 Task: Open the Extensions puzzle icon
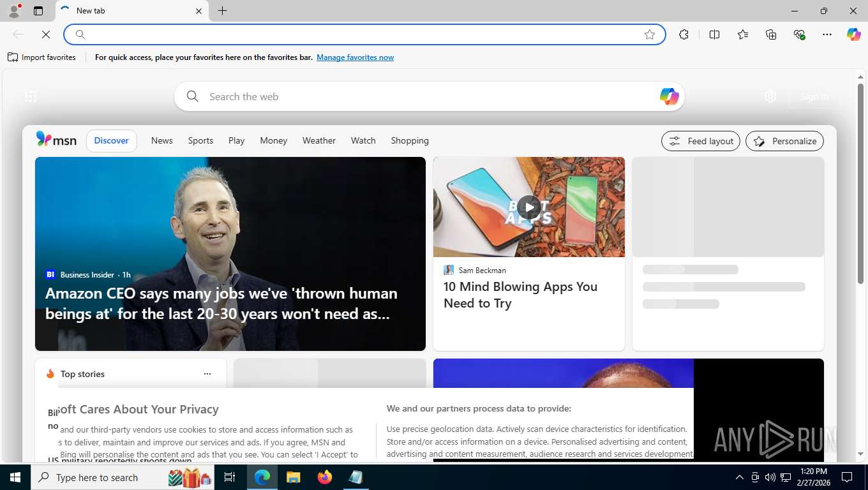click(x=684, y=34)
